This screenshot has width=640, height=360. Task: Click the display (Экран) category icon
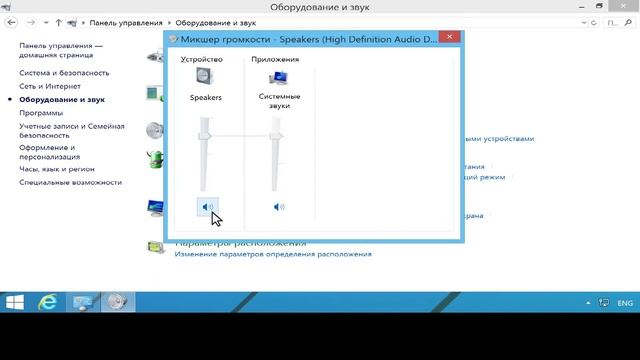[155, 208]
